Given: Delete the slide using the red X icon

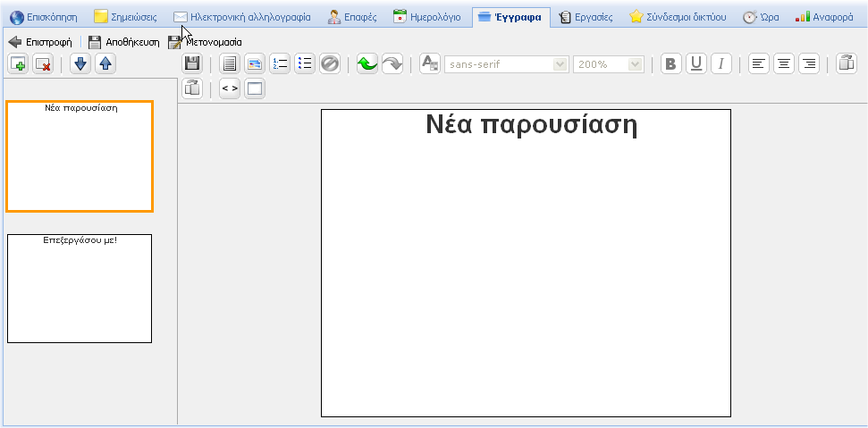Looking at the screenshot, I should tap(42, 63).
